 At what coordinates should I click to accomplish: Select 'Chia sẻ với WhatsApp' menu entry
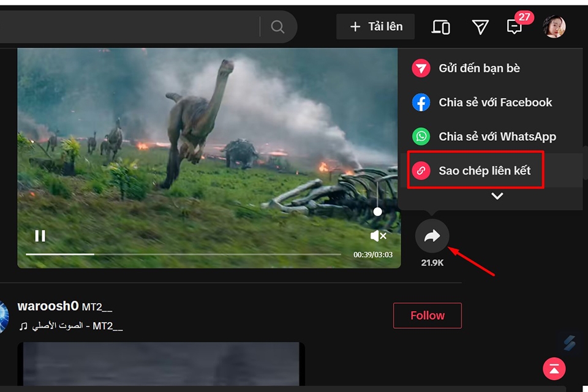coord(496,137)
